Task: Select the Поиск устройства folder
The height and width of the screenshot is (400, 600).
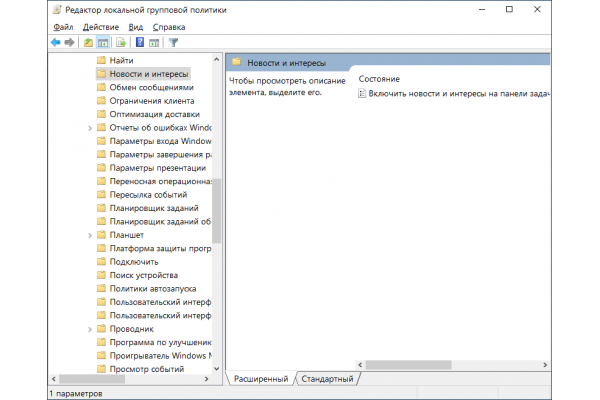Action: [137, 275]
